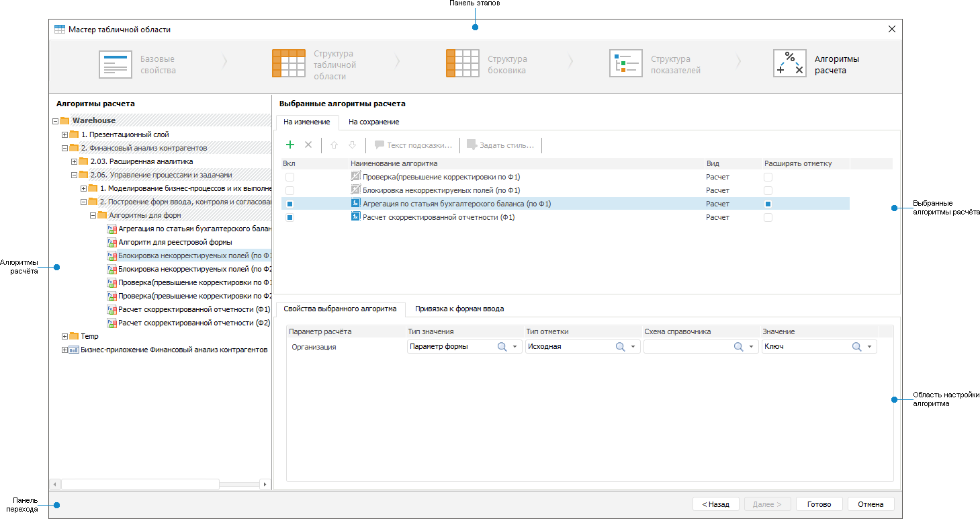Click the Алгоритмы расчета step icon
The width and height of the screenshot is (980, 519).
pyautogui.click(x=790, y=65)
